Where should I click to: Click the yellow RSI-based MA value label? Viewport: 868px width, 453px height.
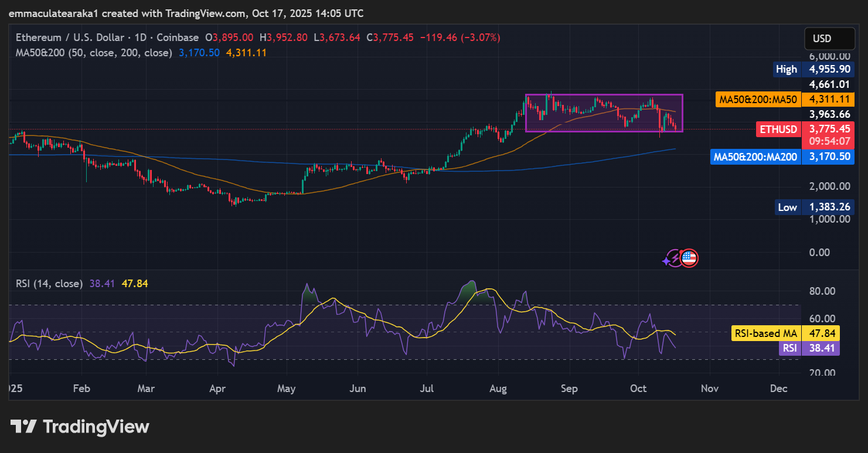[785, 333]
